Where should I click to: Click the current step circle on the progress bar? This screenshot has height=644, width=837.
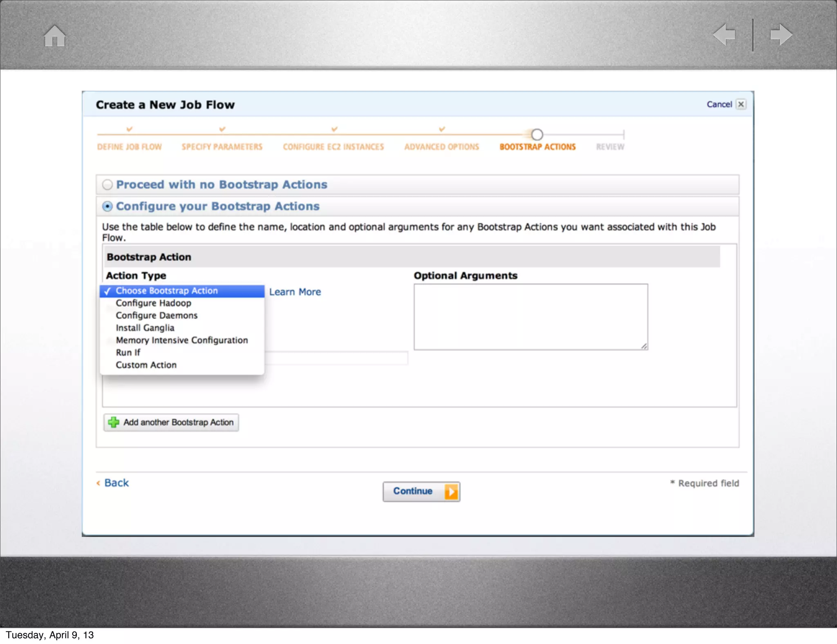pos(537,134)
